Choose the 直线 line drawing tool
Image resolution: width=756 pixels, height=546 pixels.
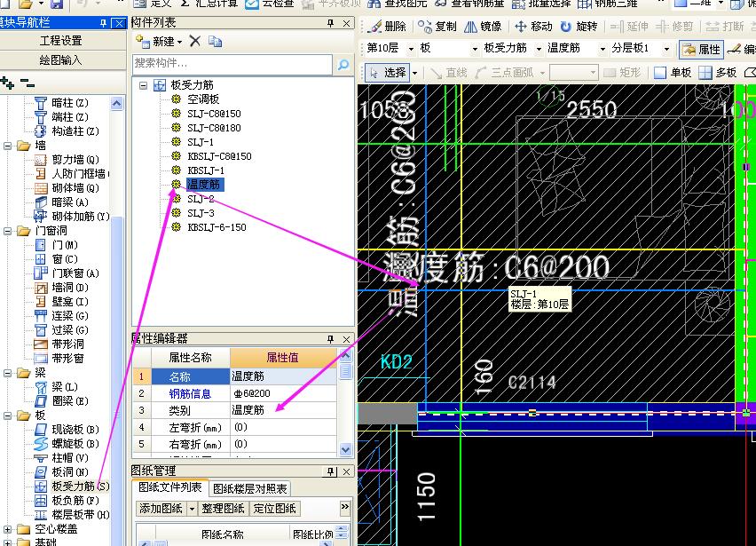pos(449,73)
